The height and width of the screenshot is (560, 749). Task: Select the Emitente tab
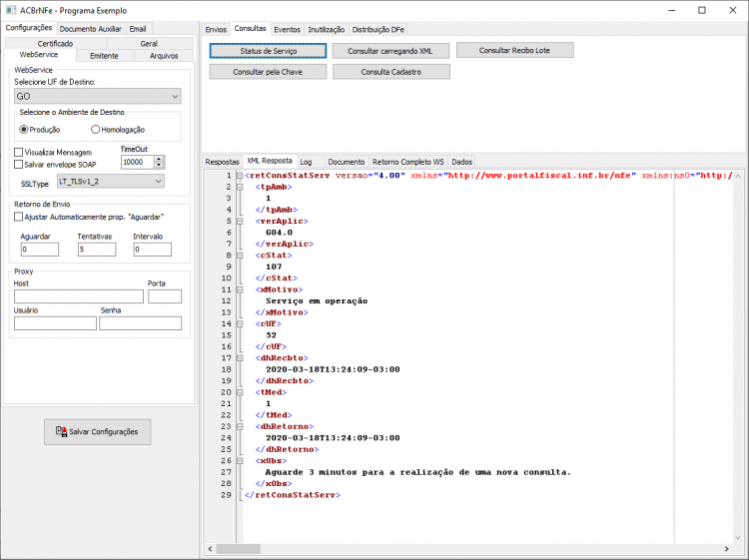pyautogui.click(x=104, y=56)
